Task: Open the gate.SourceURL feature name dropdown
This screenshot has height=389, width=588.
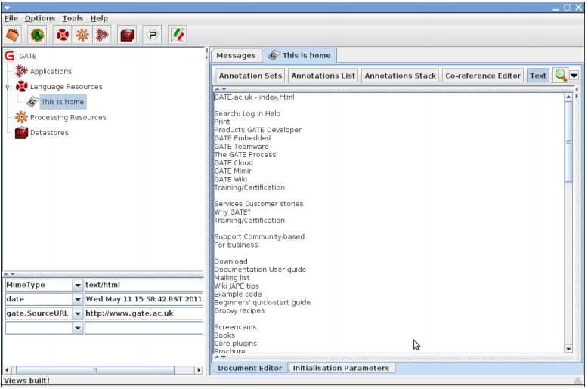Action: point(77,313)
